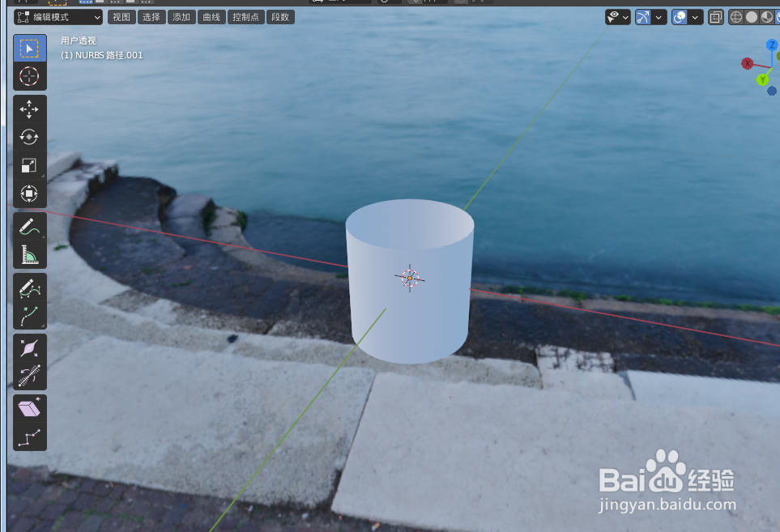This screenshot has height=532, width=780.
Task: Select the Tweak selection tool
Action: pos(29,49)
